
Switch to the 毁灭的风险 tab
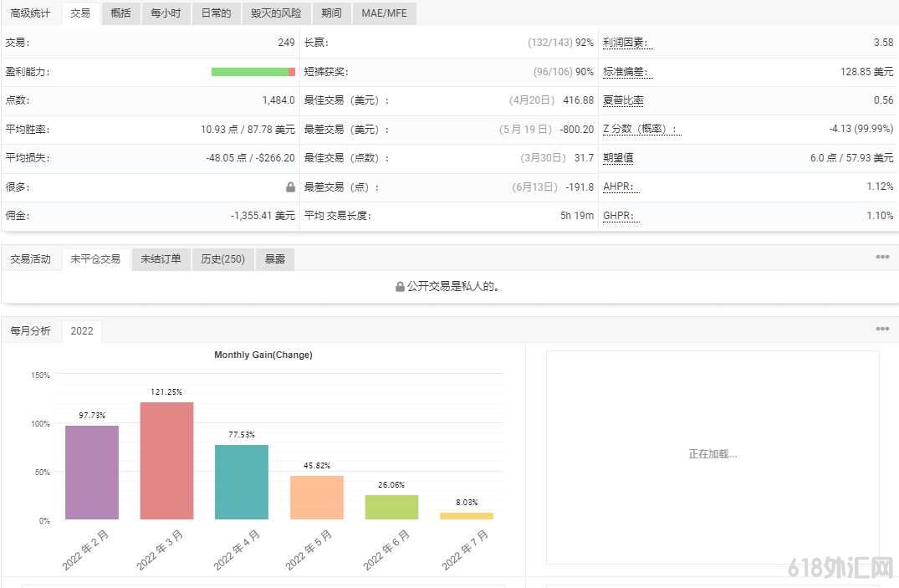coord(276,13)
